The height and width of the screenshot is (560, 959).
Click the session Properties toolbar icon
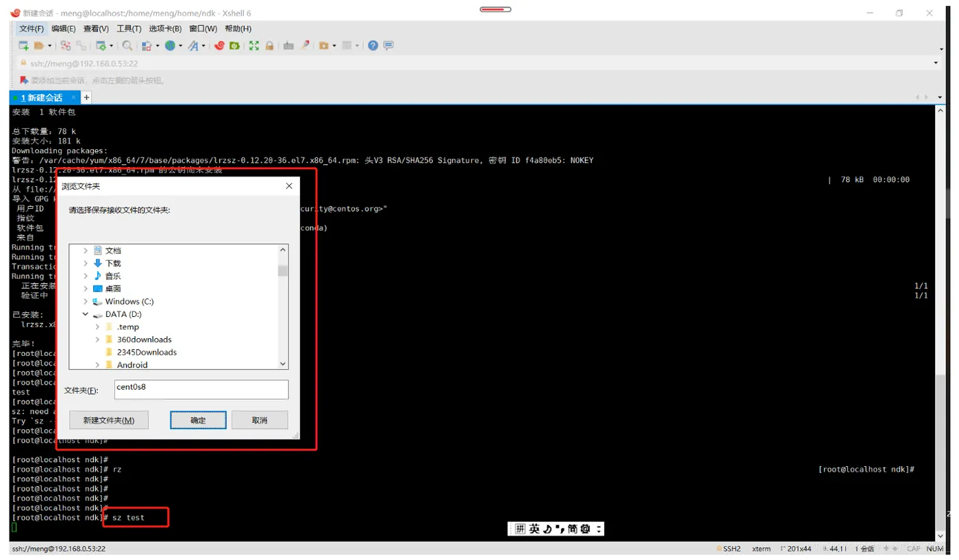pos(101,46)
